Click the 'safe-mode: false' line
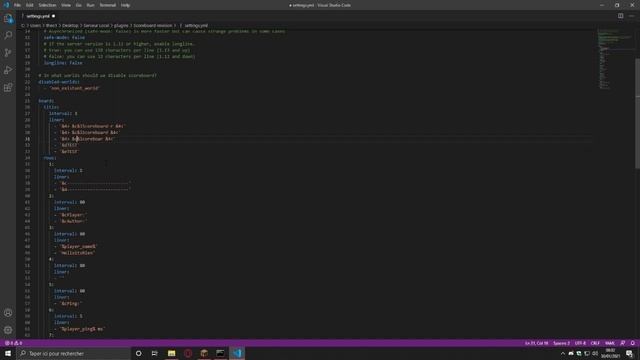Image resolution: width=640 pixels, height=360 pixels. (x=64, y=38)
